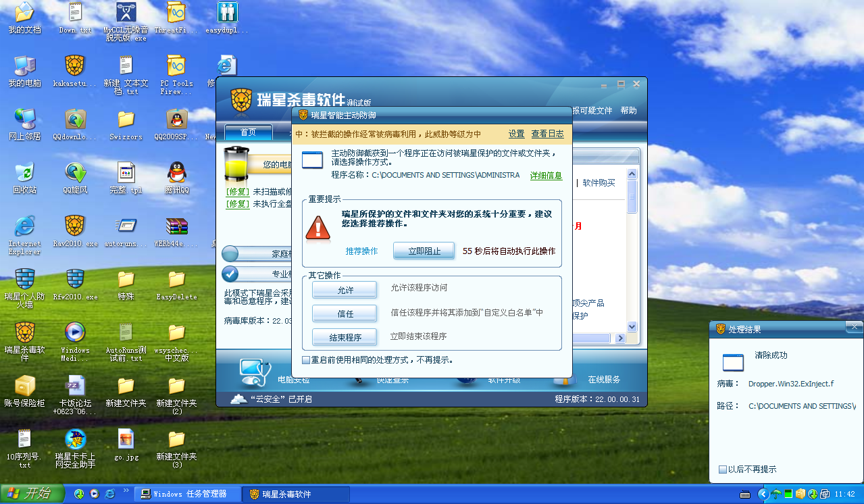Launch QQ旋风 desktop icon
The width and height of the screenshot is (864, 504).
click(75, 178)
